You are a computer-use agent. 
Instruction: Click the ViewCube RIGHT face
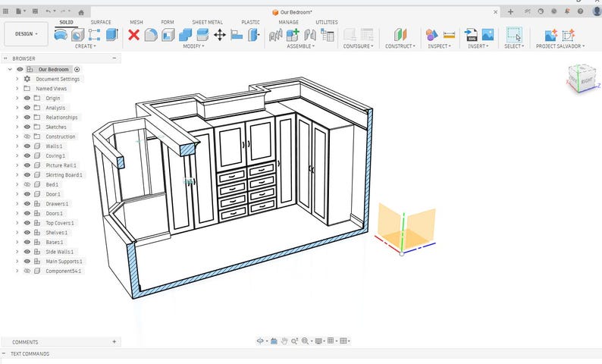587,81
